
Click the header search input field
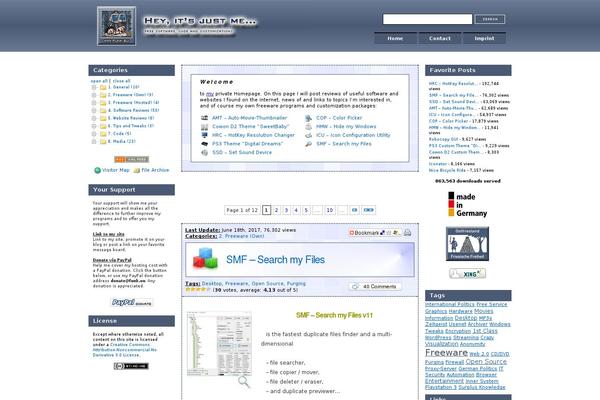427,19
